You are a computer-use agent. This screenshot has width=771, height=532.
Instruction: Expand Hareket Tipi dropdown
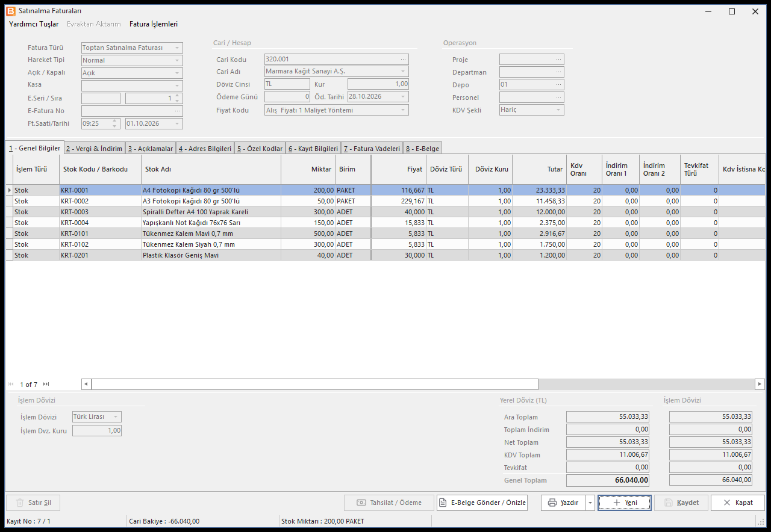pos(177,60)
